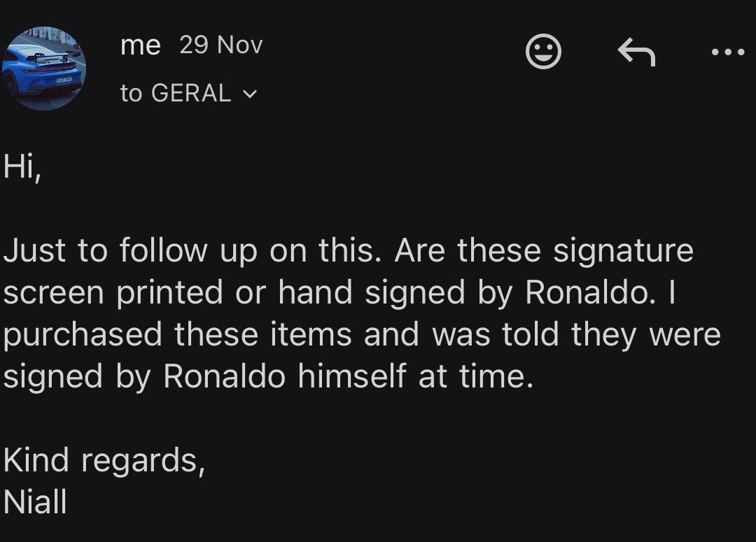This screenshot has height=542, width=756.
Task: Click the words "Are these signature"
Action: (543, 251)
